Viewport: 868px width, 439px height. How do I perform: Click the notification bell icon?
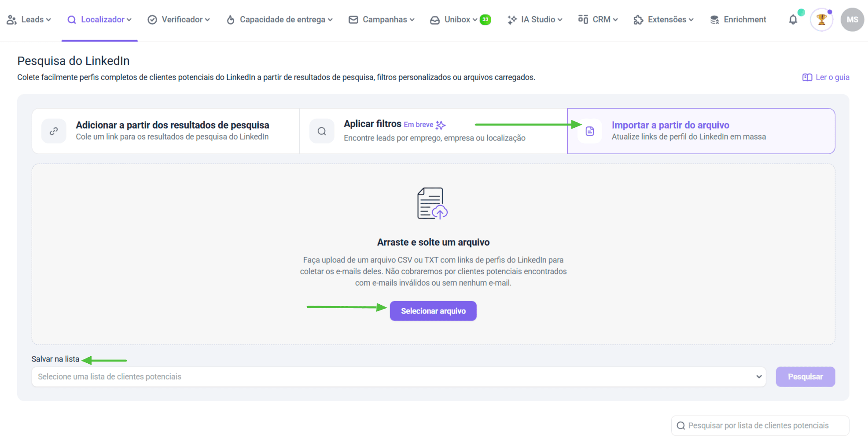[793, 20]
